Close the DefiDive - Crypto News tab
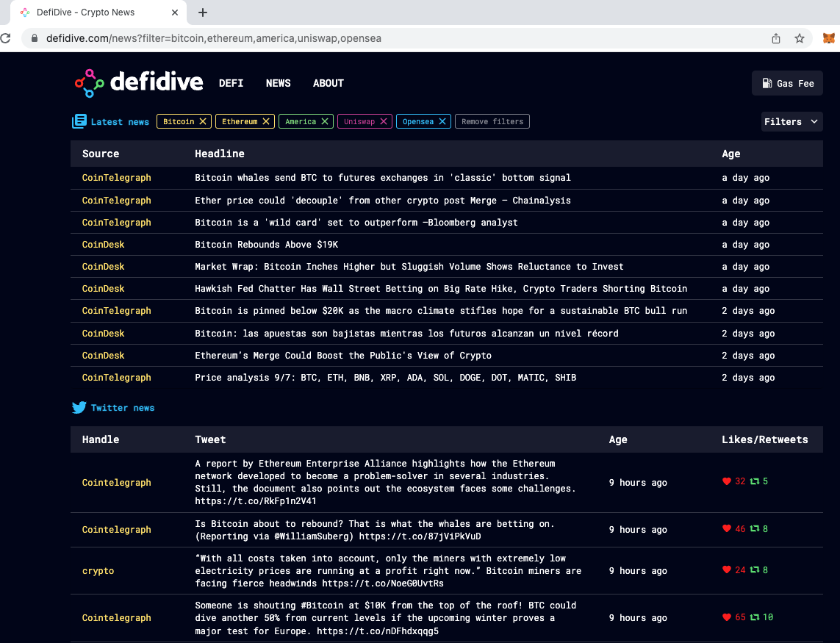 [175, 12]
